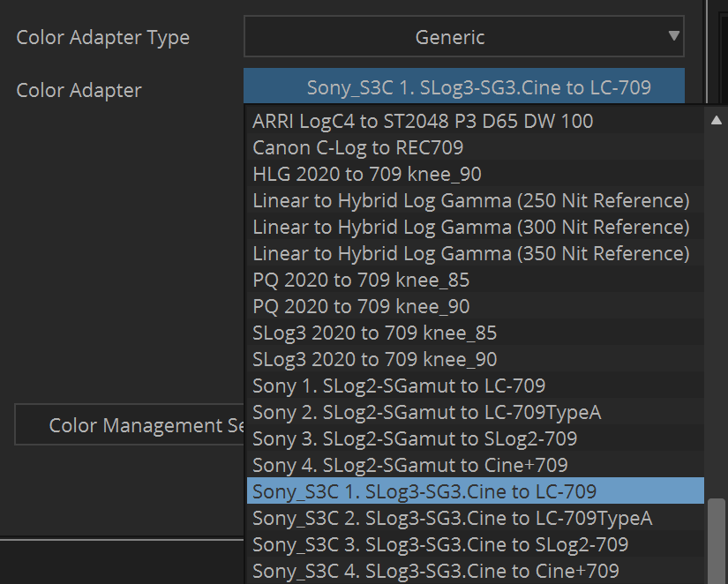Image resolution: width=728 pixels, height=584 pixels.
Task: Choose Sony_S3C 3. SLog3-SG3.Cine to SLog2-709
Action: coord(476,544)
